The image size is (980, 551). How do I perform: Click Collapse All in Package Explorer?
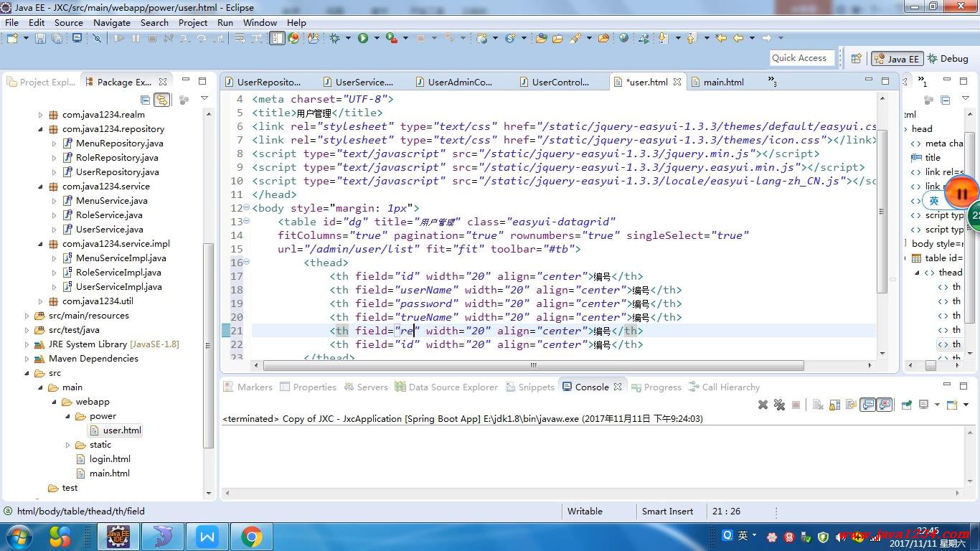(x=145, y=100)
